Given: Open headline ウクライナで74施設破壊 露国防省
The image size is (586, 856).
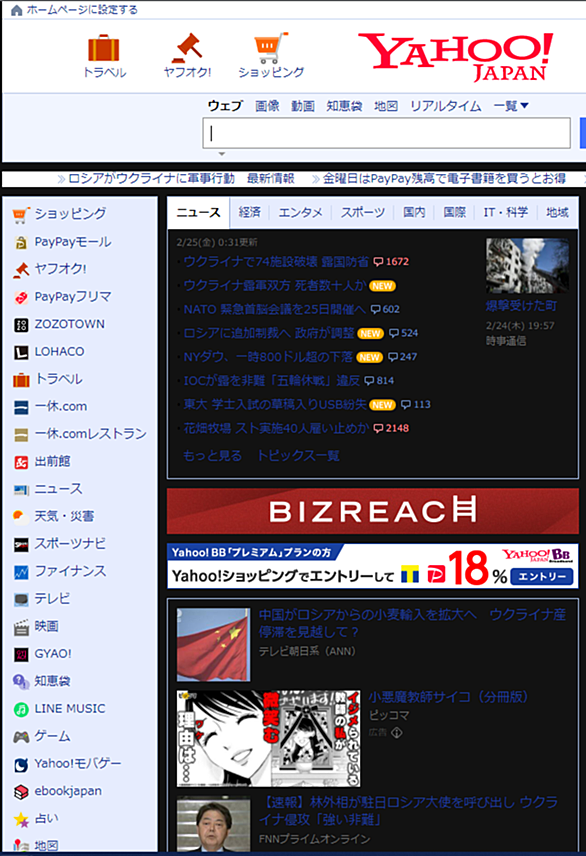Looking at the screenshot, I should [276, 261].
